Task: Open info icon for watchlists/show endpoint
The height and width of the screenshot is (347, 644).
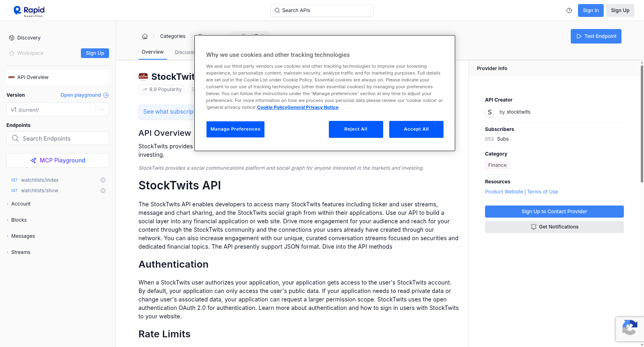Action: click(x=103, y=191)
